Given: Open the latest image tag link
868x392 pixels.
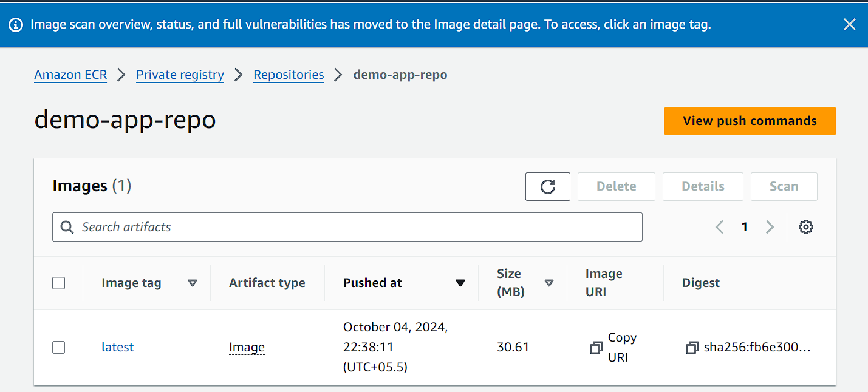Looking at the screenshot, I should click(117, 347).
